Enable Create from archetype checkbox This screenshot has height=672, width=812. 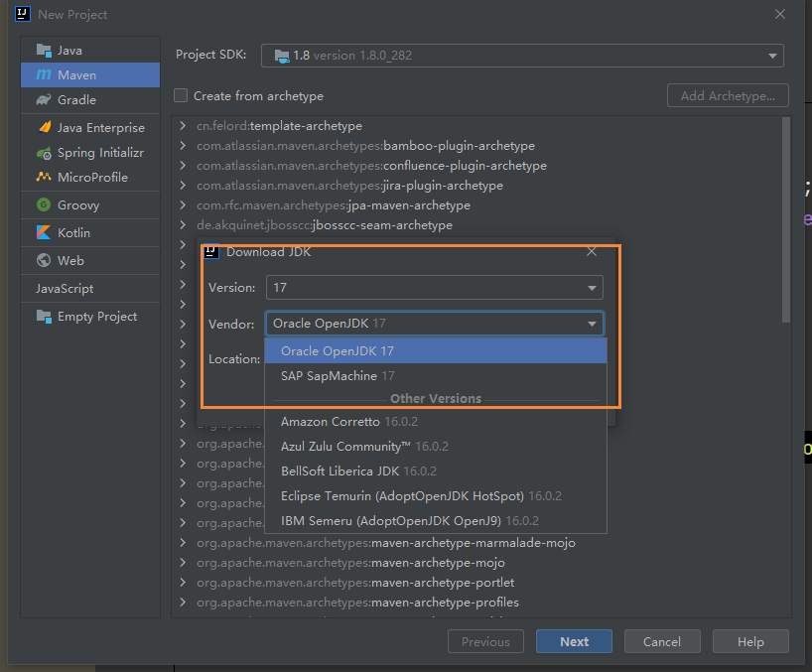181,96
